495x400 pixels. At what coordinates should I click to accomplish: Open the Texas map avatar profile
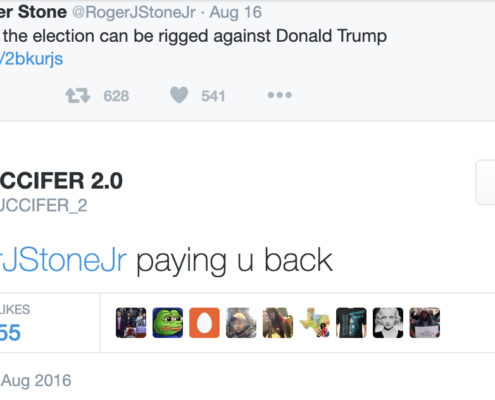click(x=314, y=323)
